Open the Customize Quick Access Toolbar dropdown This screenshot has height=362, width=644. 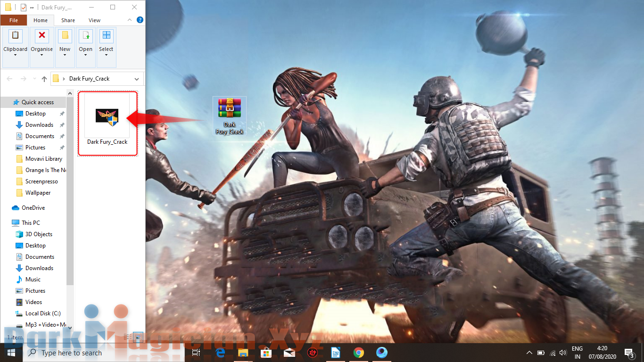point(32,8)
